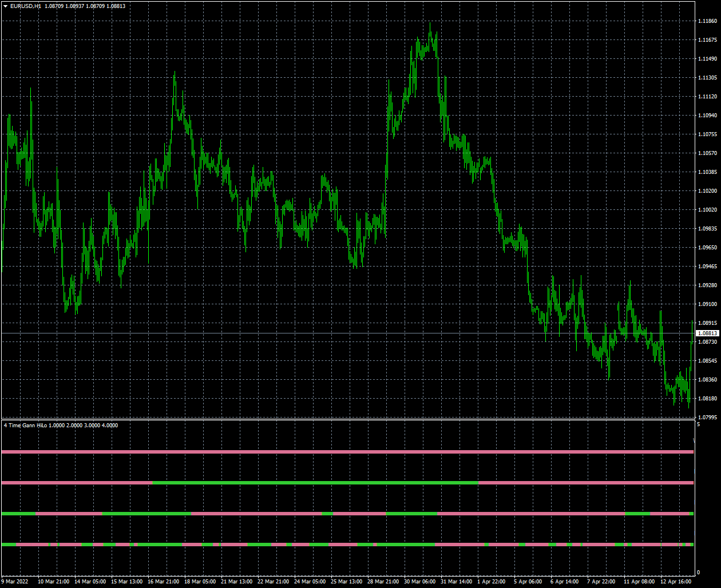Click the 12 Apr 16:00 time label

pyautogui.click(x=676, y=582)
